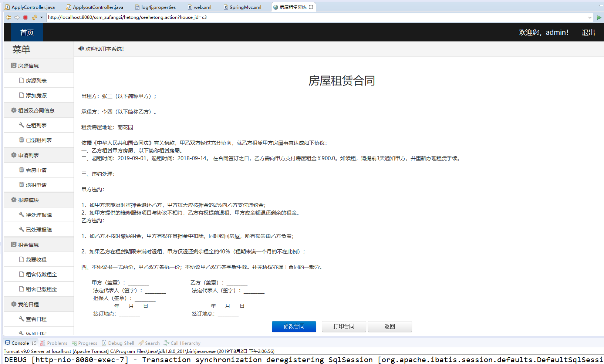Click the green run arrow beside address bar
The height and width of the screenshot is (364, 604).
(x=599, y=17)
